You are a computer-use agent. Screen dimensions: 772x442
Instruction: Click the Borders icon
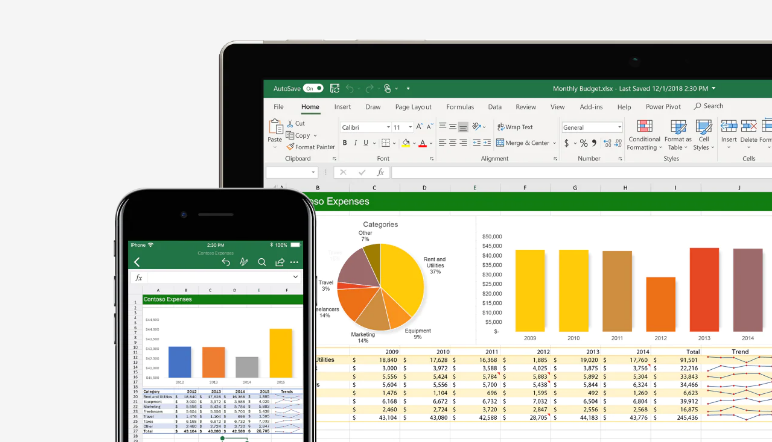click(x=386, y=143)
